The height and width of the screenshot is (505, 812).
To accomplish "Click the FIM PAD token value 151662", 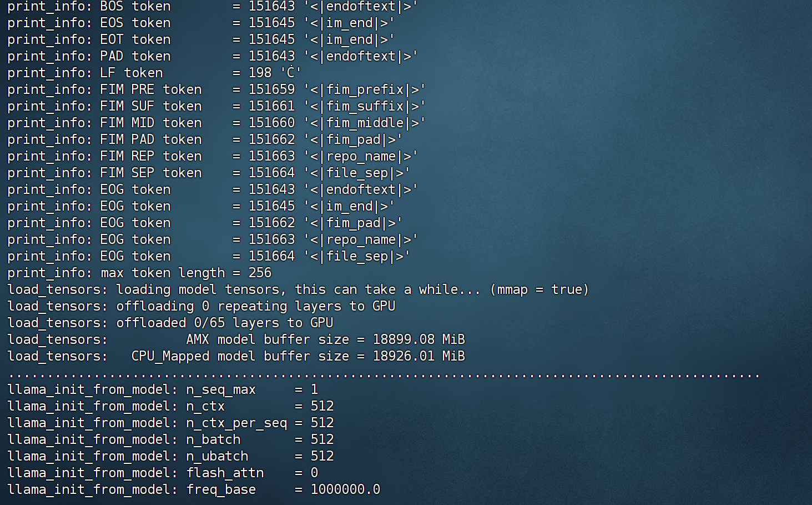I will pyautogui.click(x=271, y=139).
